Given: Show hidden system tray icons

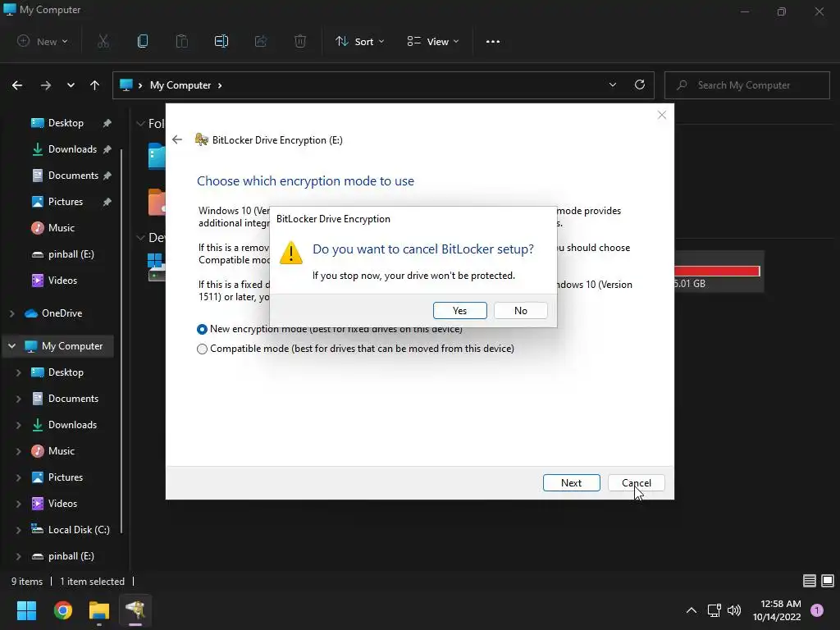Looking at the screenshot, I should pyautogui.click(x=692, y=610).
